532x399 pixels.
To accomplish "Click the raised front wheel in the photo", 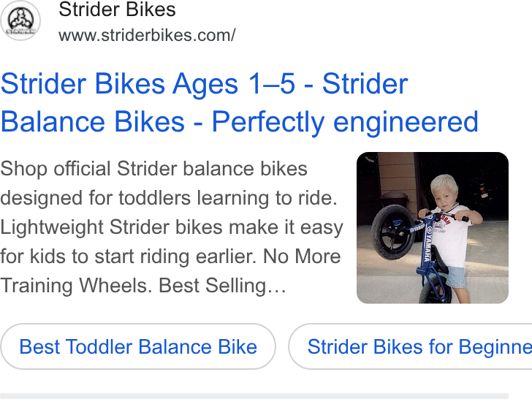I will pyautogui.click(x=393, y=232).
